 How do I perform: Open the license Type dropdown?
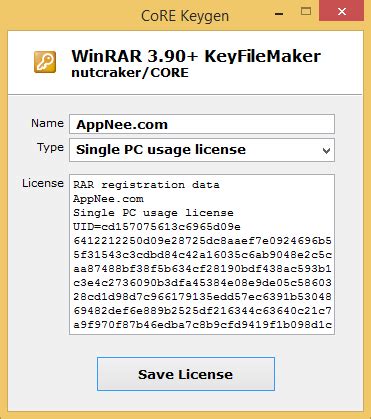202,150
